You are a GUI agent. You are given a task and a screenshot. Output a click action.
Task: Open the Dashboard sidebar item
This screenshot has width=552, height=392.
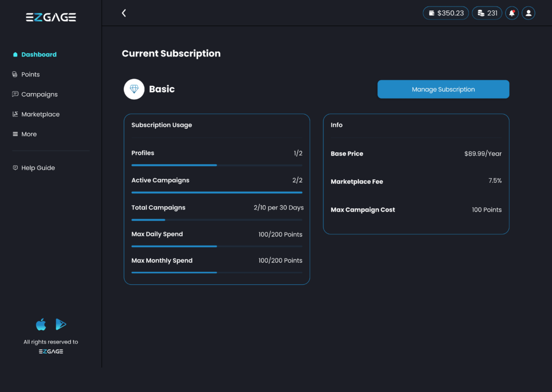pos(39,54)
